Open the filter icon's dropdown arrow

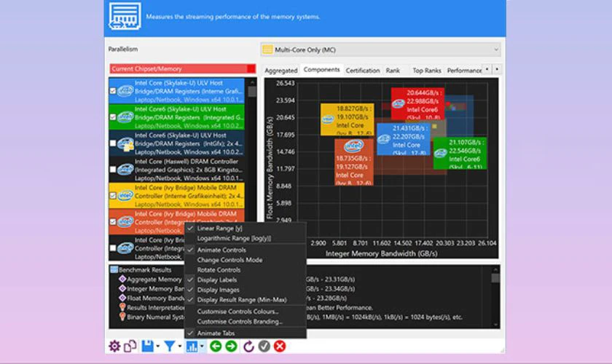click(179, 346)
